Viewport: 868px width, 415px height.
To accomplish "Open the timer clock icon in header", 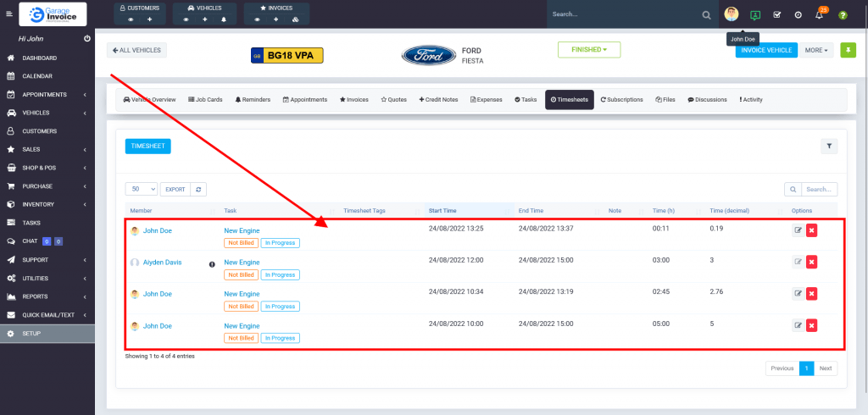I will pos(798,15).
